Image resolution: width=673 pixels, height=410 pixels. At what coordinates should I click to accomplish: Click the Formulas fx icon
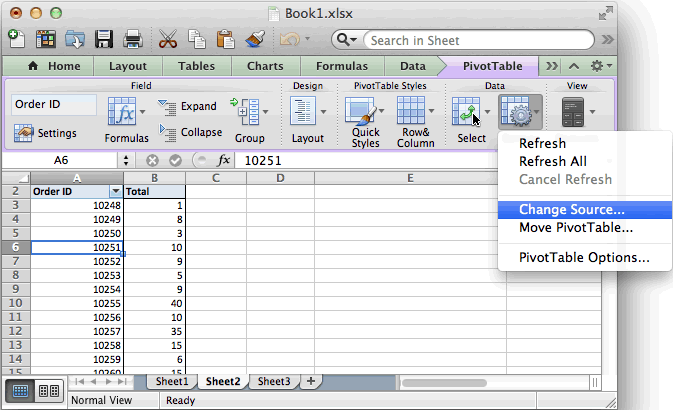[121, 112]
